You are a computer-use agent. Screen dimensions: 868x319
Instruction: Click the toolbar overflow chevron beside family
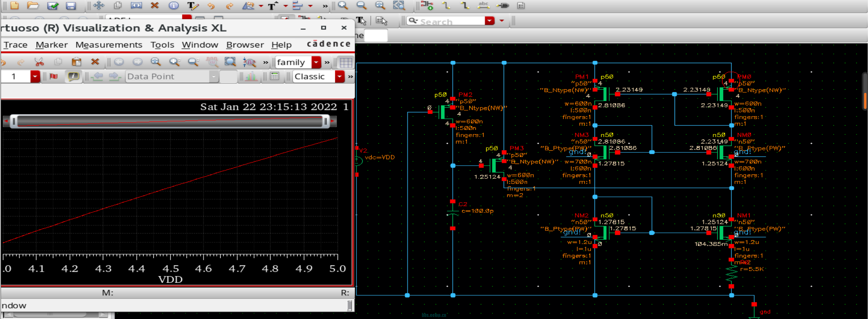(x=327, y=62)
